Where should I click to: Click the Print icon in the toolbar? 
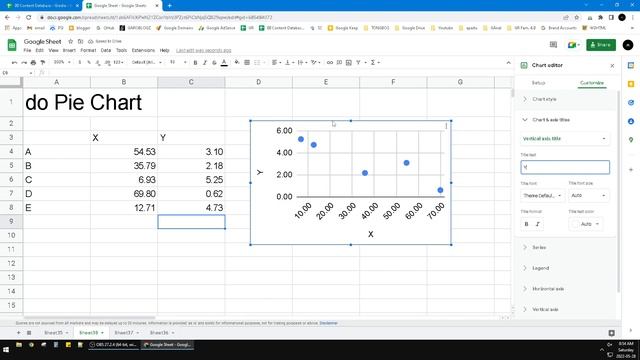pyautogui.click(x=33, y=62)
